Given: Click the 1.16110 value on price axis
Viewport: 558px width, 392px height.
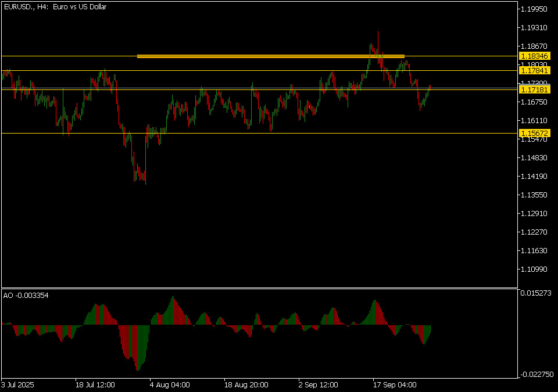Looking at the screenshot, I should pos(534,121).
